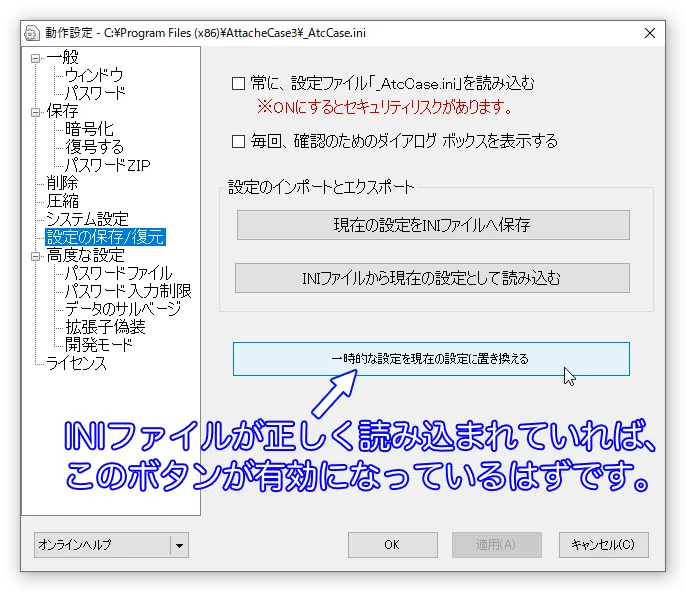
Task: Open ライセンス page
Action: [76, 364]
